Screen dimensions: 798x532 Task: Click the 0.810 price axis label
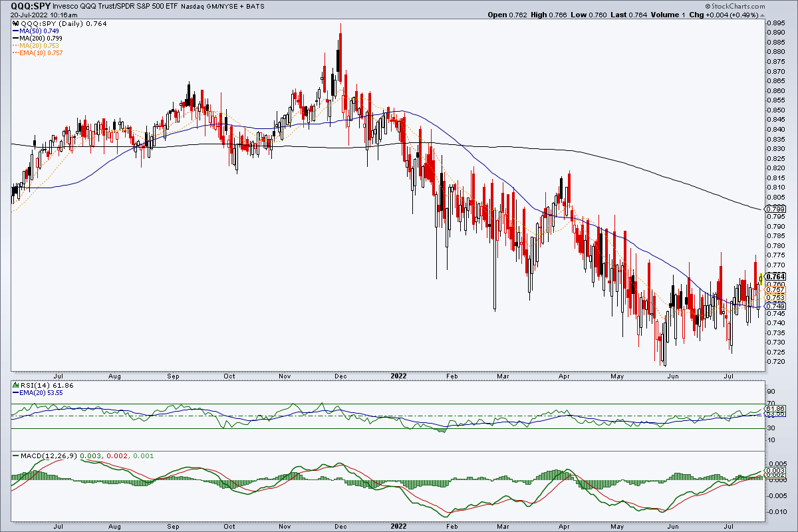click(x=776, y=188)
